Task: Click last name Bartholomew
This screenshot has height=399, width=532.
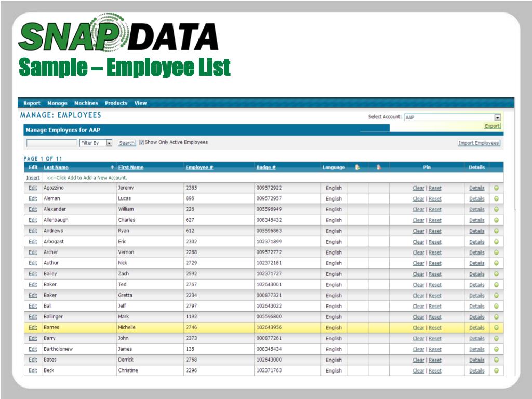Action: (x=58, y=349)
